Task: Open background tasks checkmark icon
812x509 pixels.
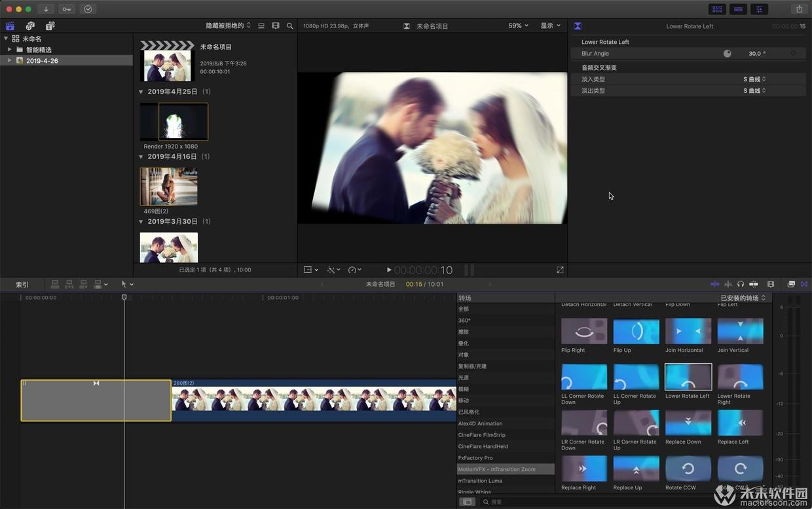Action: click(x=88, y=9)
